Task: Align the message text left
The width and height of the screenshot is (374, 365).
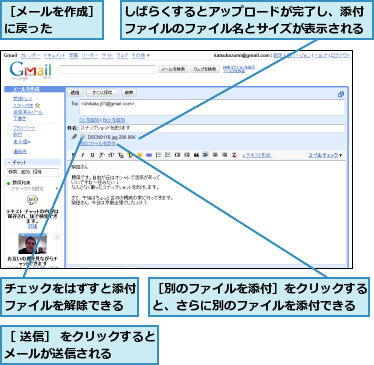Action: 206,155
